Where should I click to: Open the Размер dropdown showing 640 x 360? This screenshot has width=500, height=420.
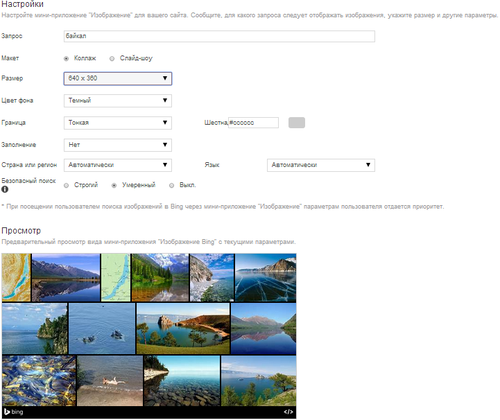pyautogui.click(x=118, y=78)
